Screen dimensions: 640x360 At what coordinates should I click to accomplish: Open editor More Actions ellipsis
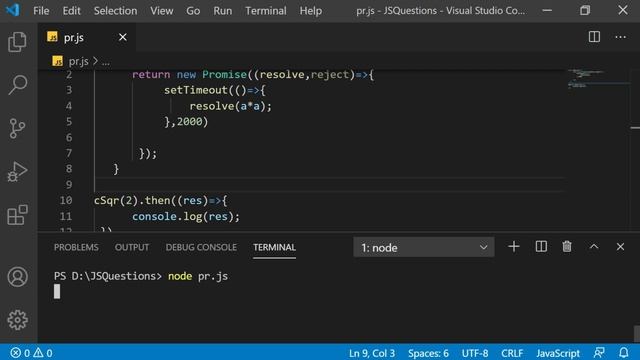(620, 37)
